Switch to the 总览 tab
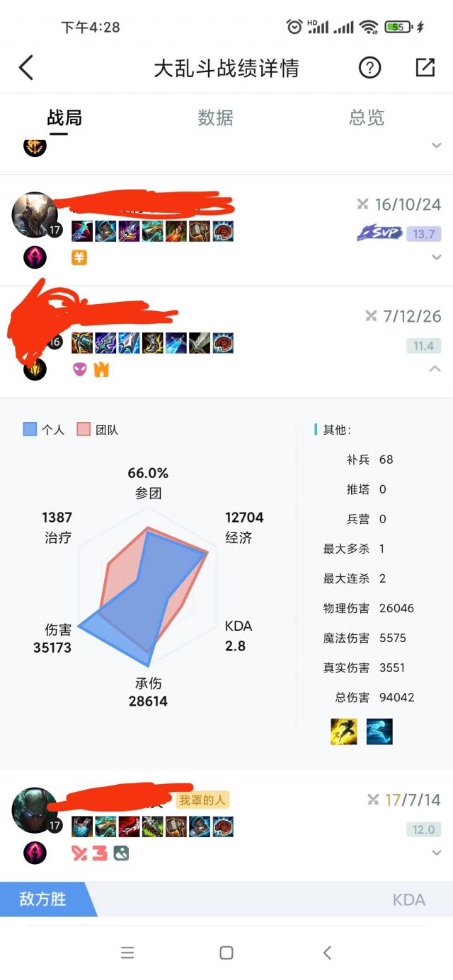453x980 pixels. (367, 117)
